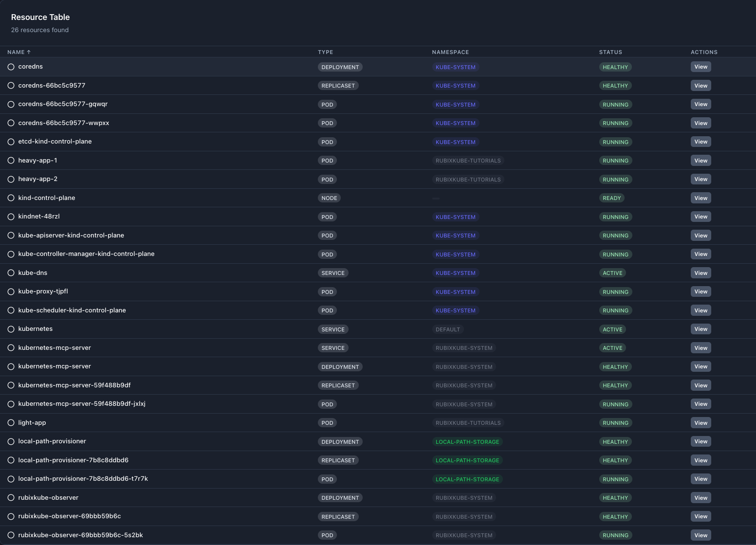Image resolution: width=756 pixels, height=545 pixels.
Task: View the rubixkube-observer deployment
Action: (701, 497)
